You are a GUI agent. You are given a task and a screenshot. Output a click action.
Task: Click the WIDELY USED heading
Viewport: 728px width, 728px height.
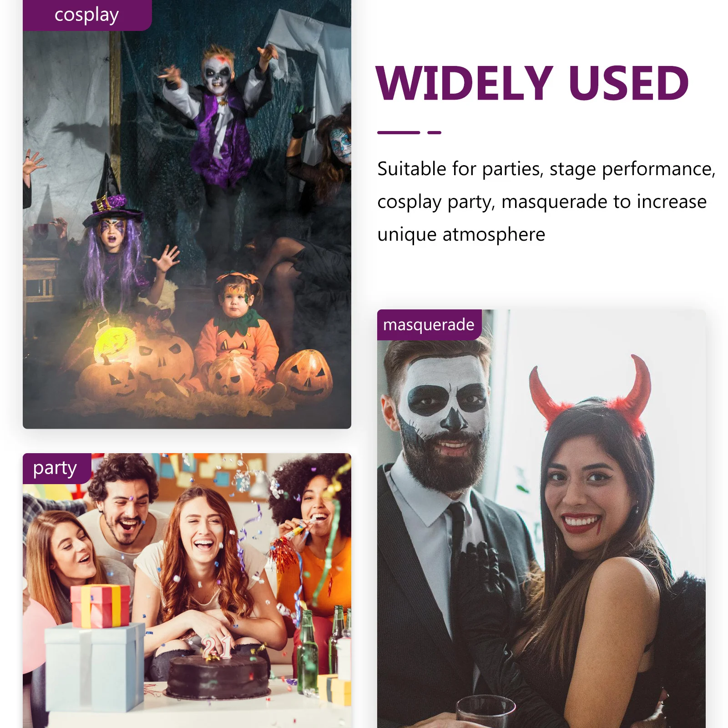532,83
